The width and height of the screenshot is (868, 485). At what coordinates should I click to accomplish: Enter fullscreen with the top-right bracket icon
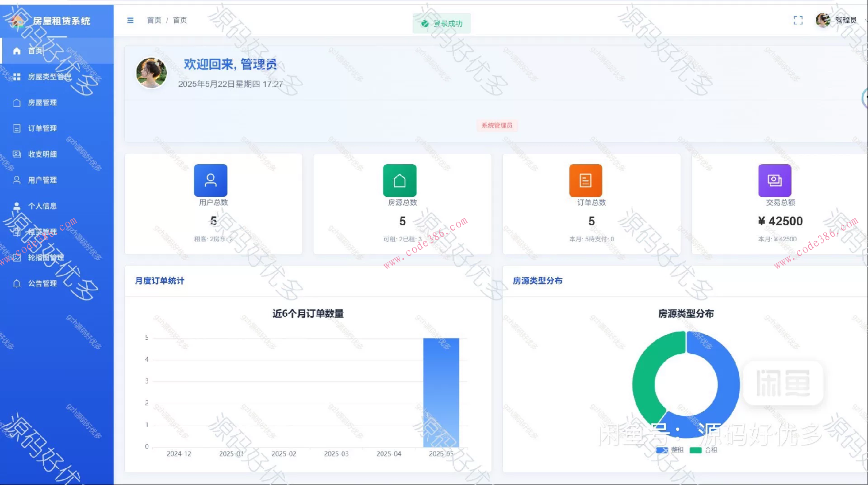click(x=798, y=20)
